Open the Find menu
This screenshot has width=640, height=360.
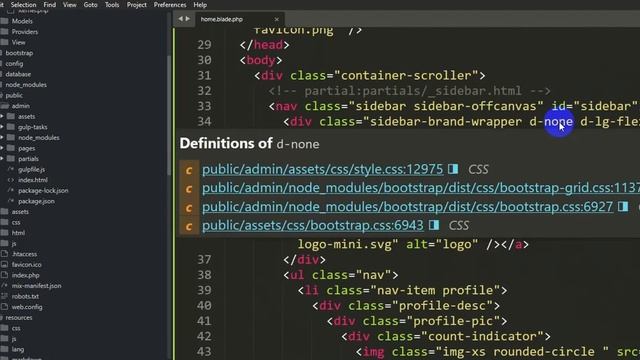(49, 5)
